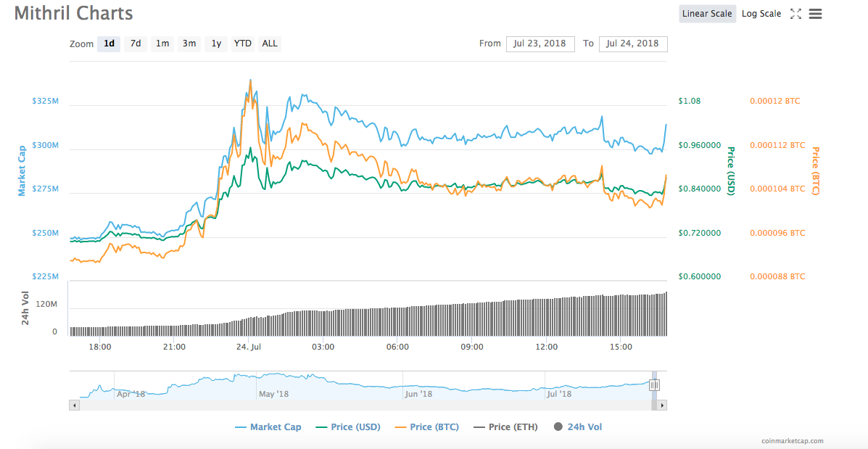Screen dimensions: 868x449
Task: Click the navigator right scroll arrow
Action: tap(662, 405)
